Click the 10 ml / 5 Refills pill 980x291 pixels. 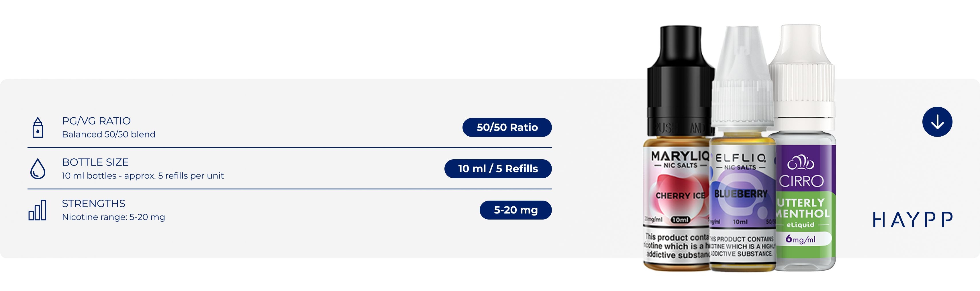(x=498, y=169)
